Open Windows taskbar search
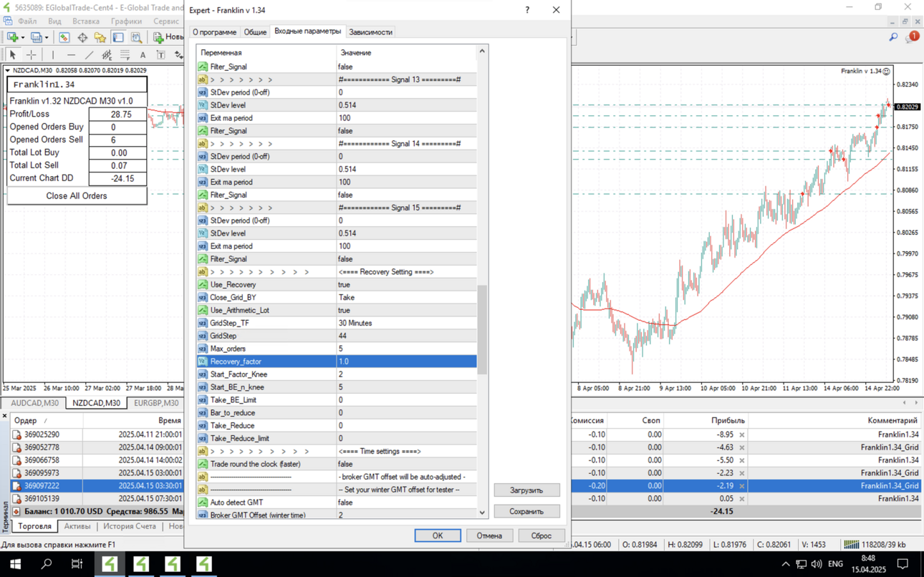This screenshot has width=924, height=577. click(x=47, y=564)
